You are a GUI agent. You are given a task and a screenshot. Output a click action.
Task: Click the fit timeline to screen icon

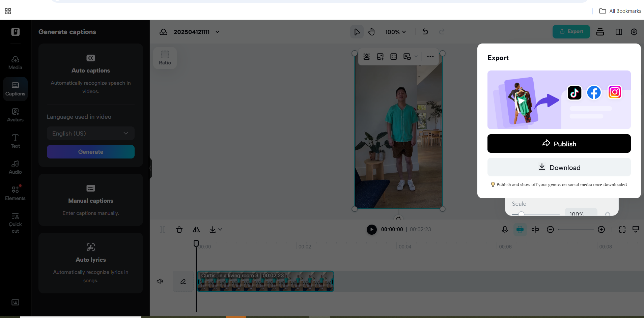tap(622, 230)
